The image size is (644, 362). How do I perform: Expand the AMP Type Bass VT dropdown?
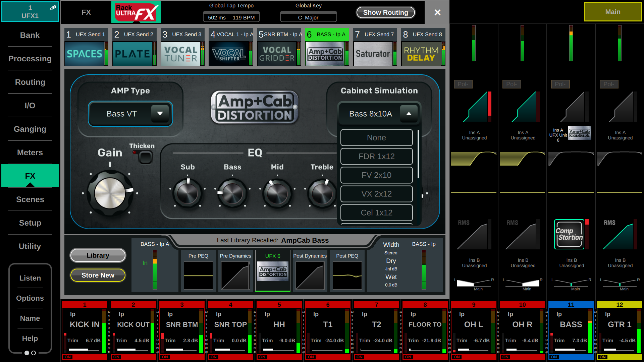click(160, 114)
